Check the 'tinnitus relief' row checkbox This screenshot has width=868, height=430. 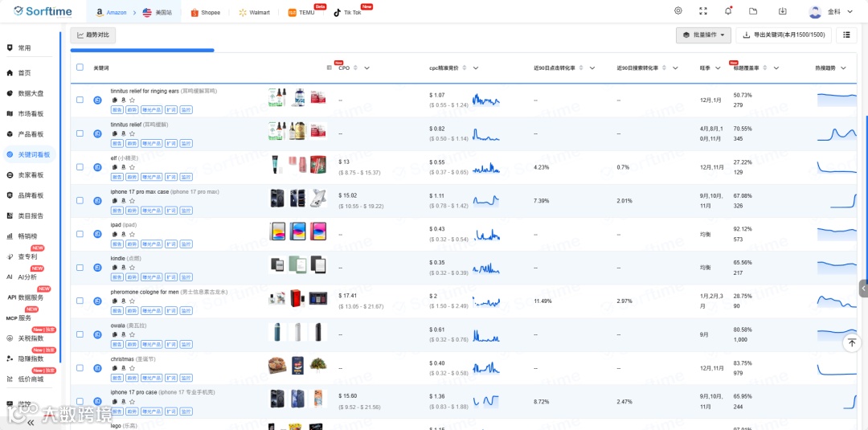coord(80,133)
